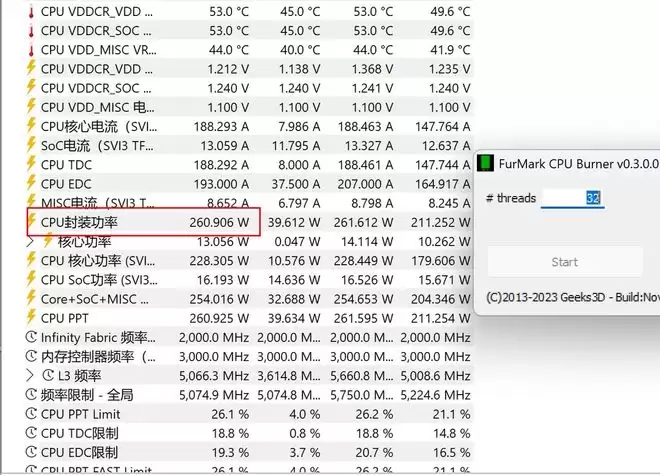
Task: Expand the L3 频率 sensor group
Action: [x=29, y=376]
